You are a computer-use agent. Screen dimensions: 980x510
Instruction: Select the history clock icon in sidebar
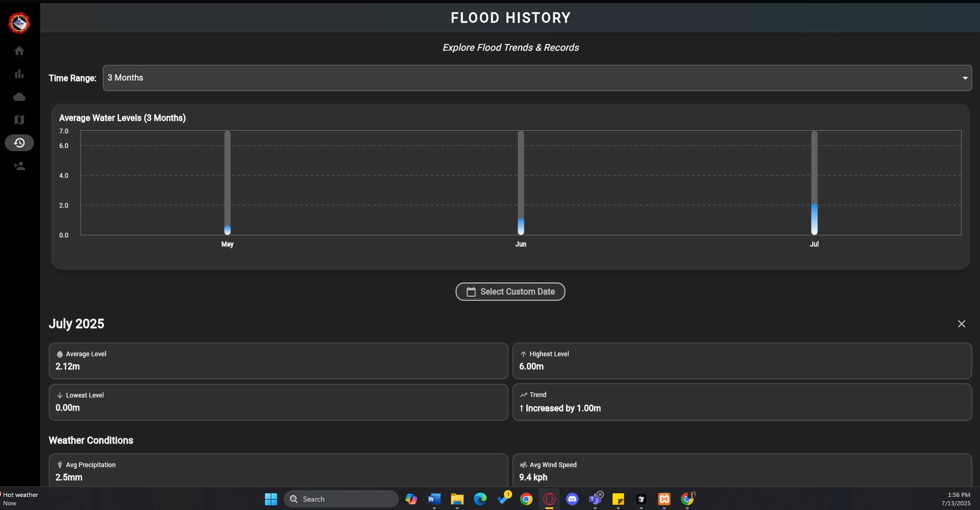(x=19, y=143)
